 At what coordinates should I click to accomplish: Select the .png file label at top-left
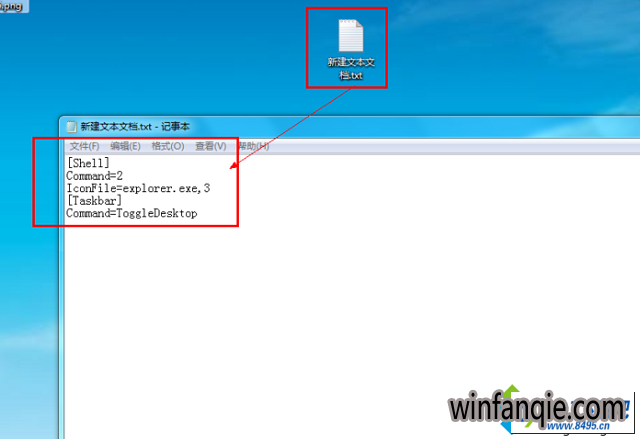[11, 6]
